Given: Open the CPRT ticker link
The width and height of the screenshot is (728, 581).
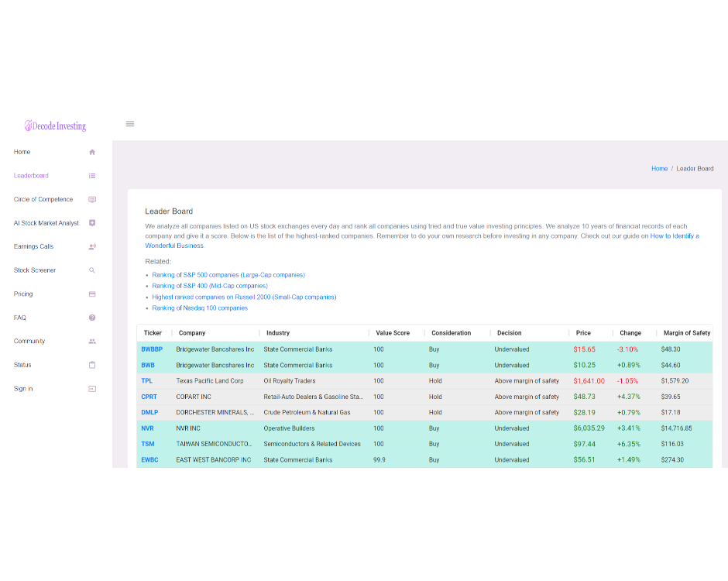Looking at the screenshot, I should (149, 397).
